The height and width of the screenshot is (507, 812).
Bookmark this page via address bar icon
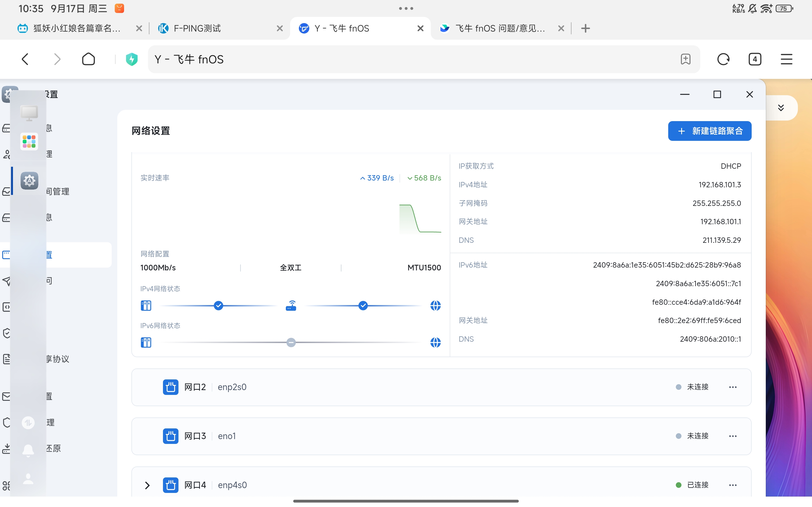pyautogui.click(x=685, y=59)
